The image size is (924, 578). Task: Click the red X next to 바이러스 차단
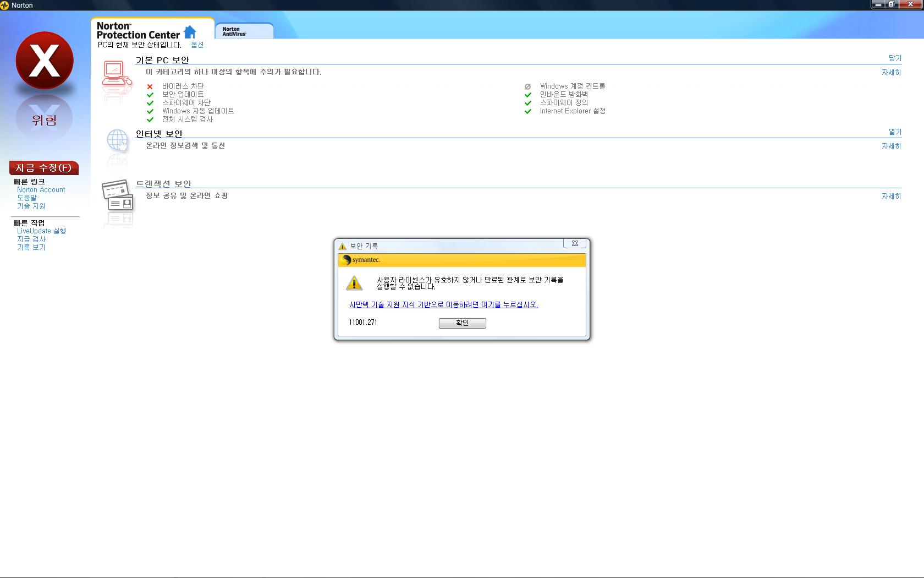(150, 86)
